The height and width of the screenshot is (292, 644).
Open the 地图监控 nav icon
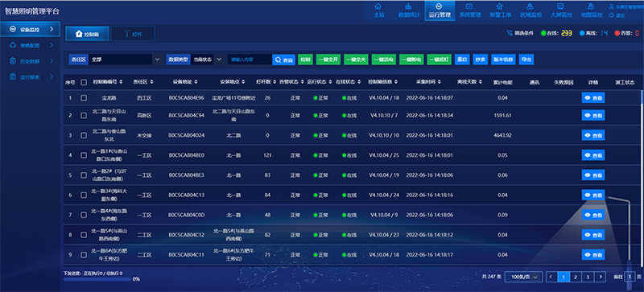tap(591, 6)
